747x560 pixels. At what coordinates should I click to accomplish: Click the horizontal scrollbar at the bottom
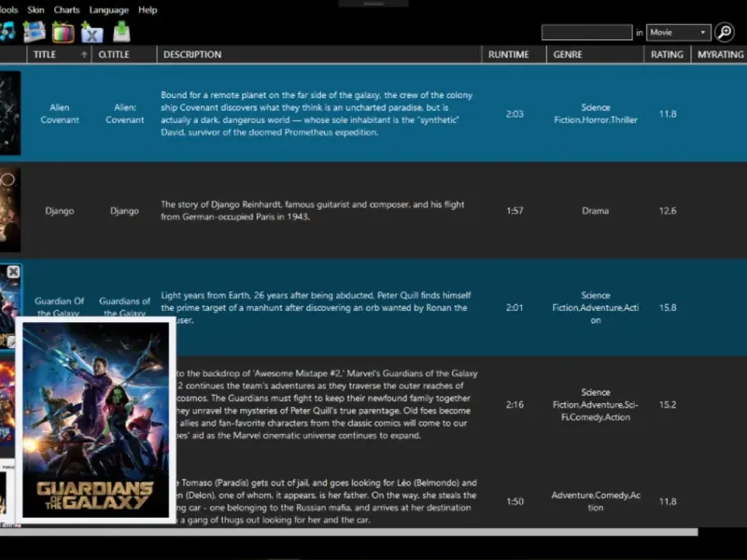[348, 532]
